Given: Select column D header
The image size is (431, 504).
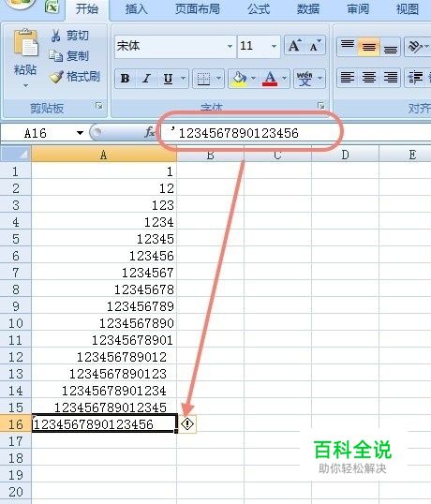Looking at the screenshot, I should coord(345,155).
